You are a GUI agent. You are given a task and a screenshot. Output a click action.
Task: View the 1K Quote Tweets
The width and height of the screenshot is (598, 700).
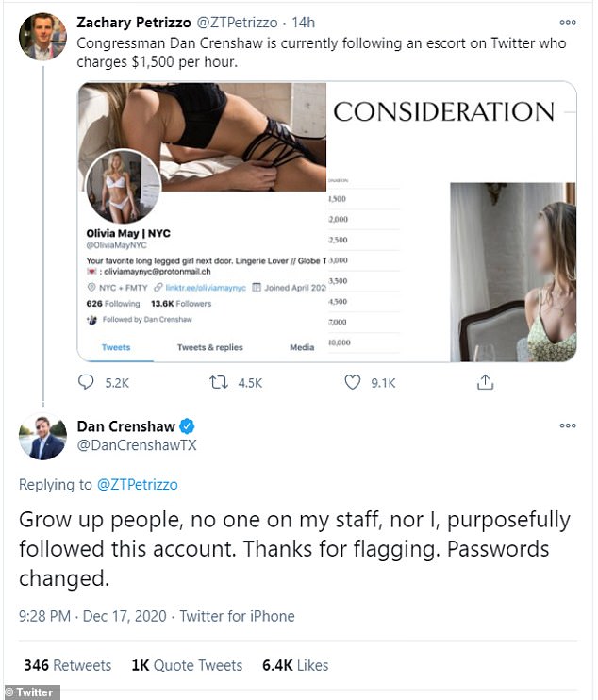[187, 665]
